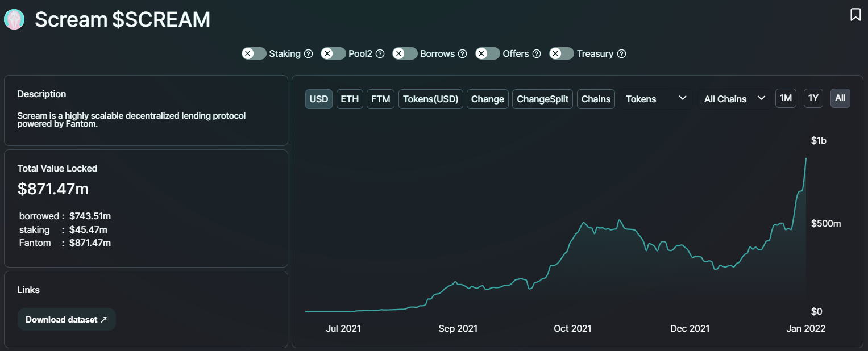Switch chart denomination to ETH
This screenshot has height=351, width=868.
350,99
